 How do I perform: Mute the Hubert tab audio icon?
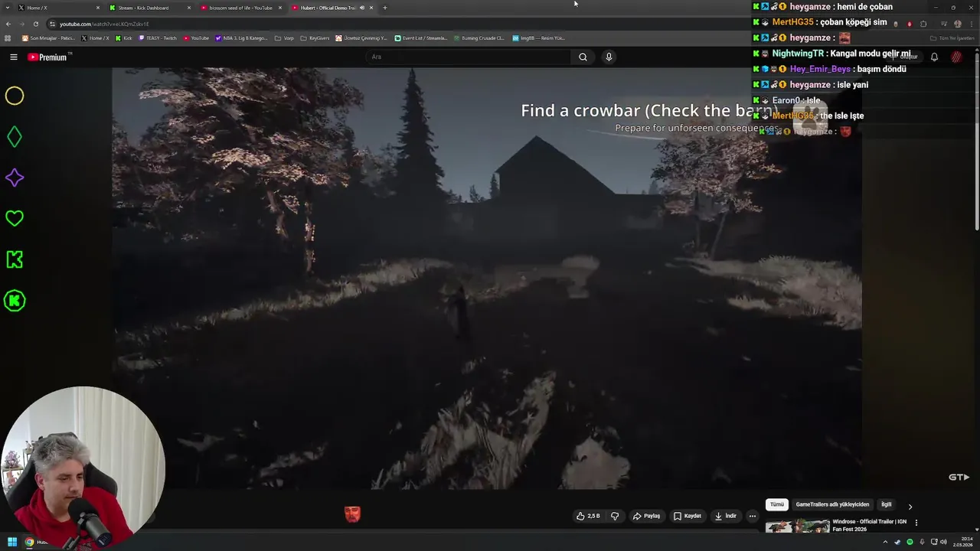362,8
